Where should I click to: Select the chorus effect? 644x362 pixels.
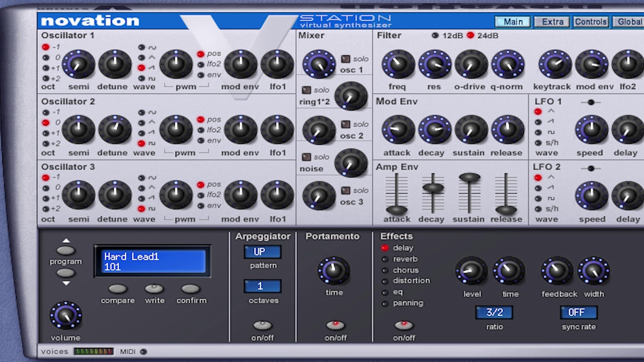[x=385, y=270]
